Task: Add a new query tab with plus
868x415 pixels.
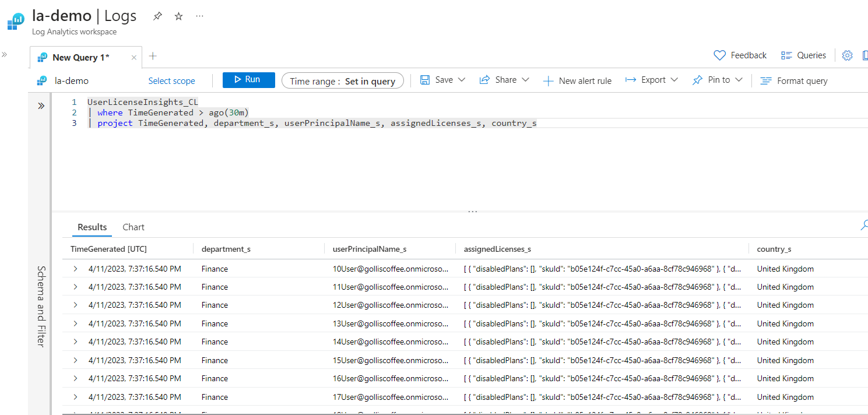Action: 153,56
